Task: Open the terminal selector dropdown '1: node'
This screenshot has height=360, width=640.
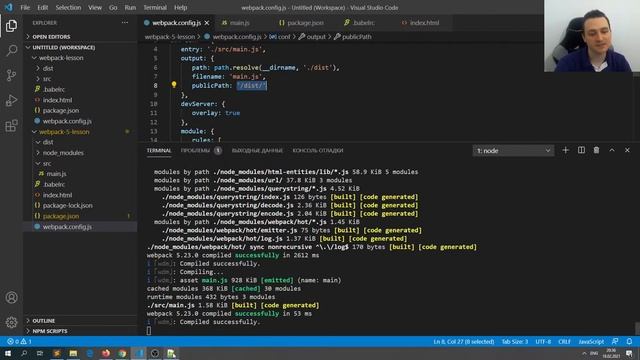Action: click(x=513, y=151)
